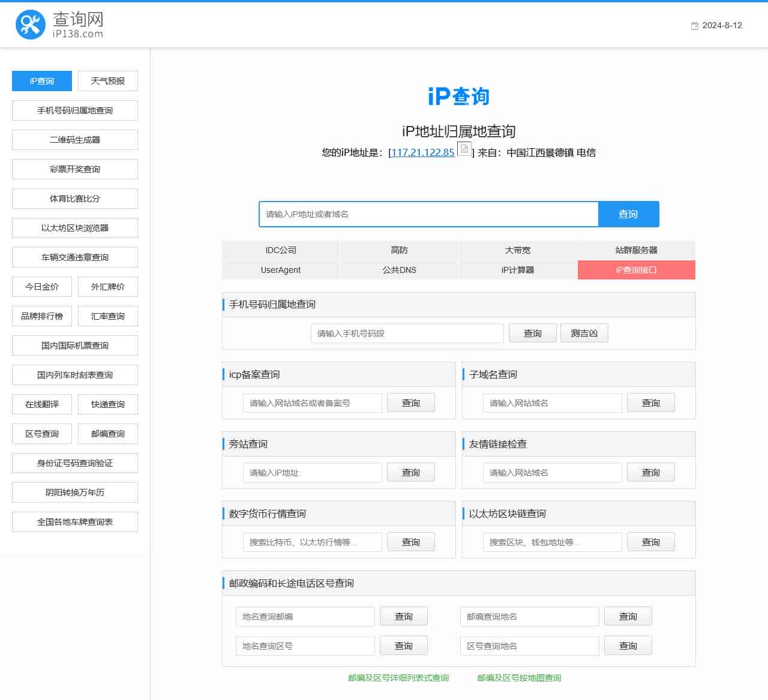Click 查询 button next to 区号查询地名
The image size is (768, 700).
tap(628, 646)
